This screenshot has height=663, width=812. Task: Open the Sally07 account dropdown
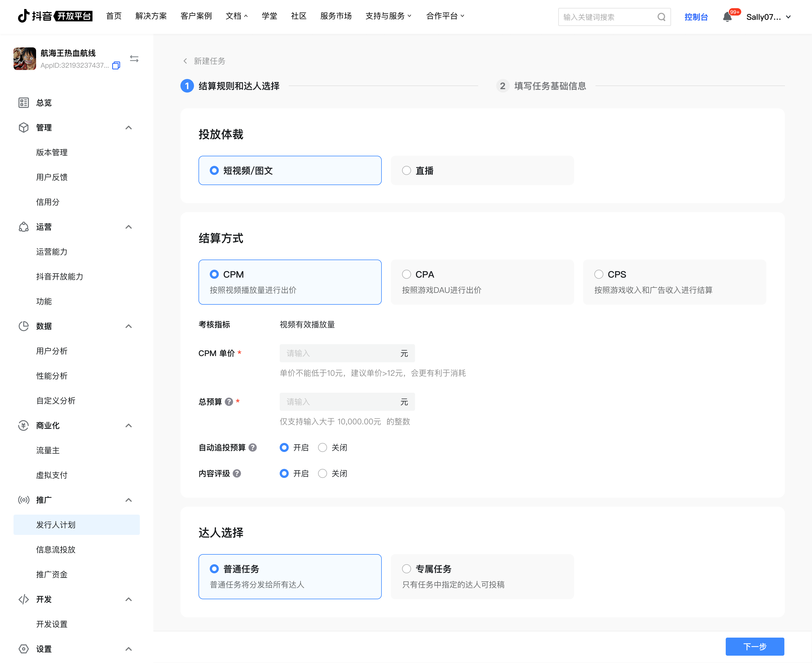[769, 17]
